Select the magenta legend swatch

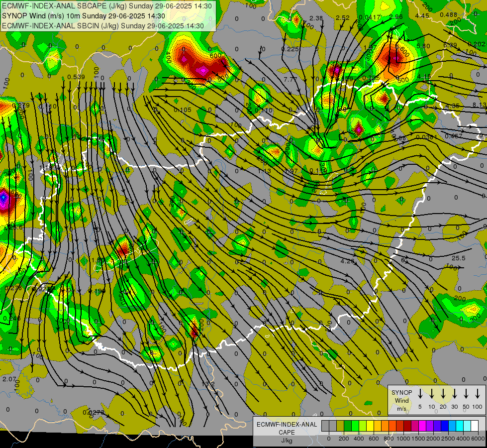pos(422,426)
